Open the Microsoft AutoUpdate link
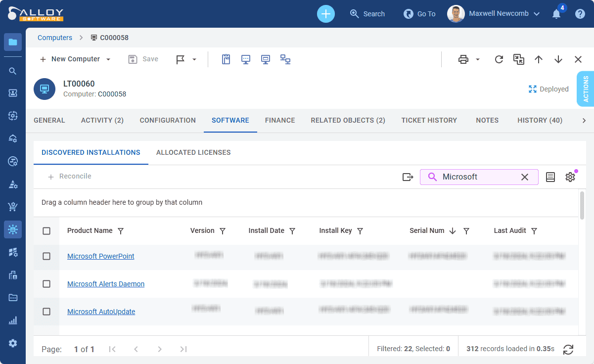The image size is (594, 364). point(101,312)
